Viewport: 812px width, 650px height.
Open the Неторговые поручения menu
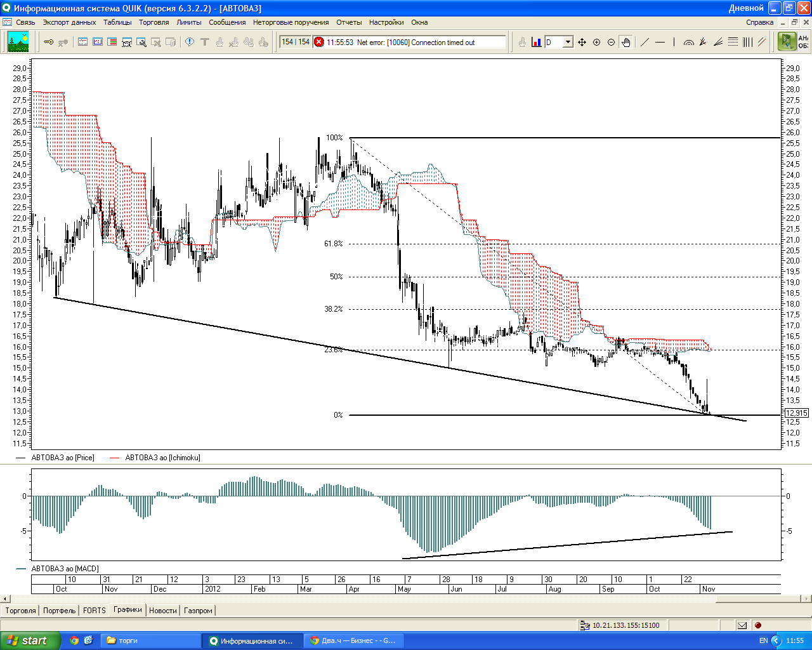pyautogui.click(x=291, y=22)
